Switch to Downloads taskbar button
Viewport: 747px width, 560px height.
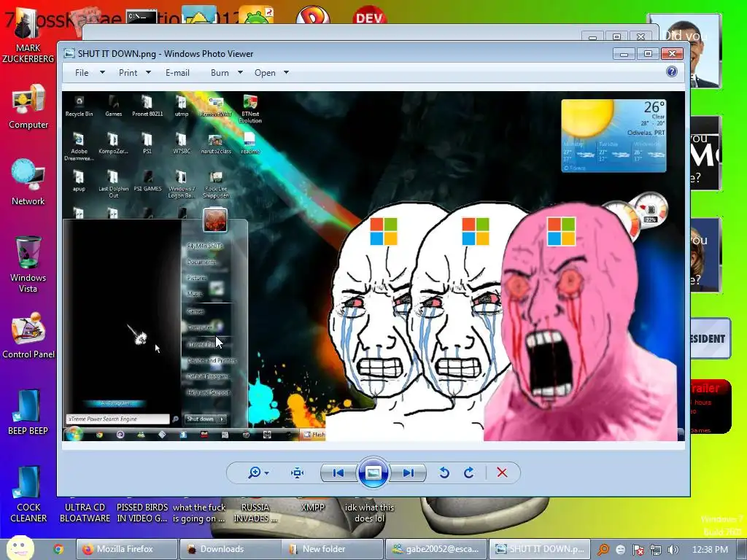click(230, 549)
